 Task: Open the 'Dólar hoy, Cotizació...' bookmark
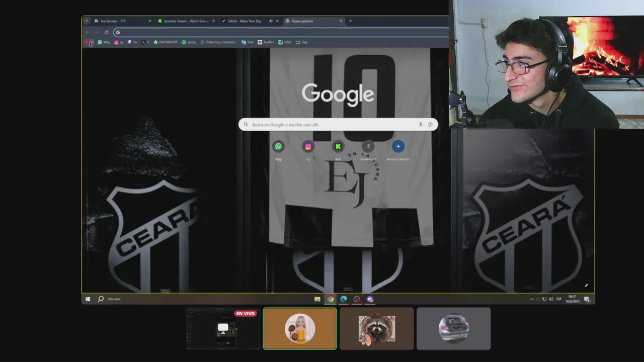click(218, 42)
